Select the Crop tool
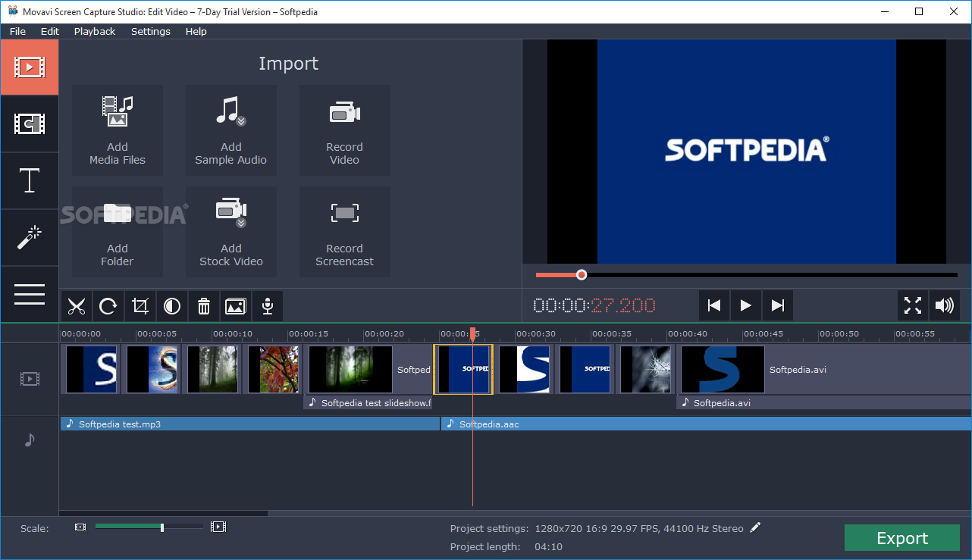This screenshot has height=560, width=972. pyautogui.click(x=140, y=306)
